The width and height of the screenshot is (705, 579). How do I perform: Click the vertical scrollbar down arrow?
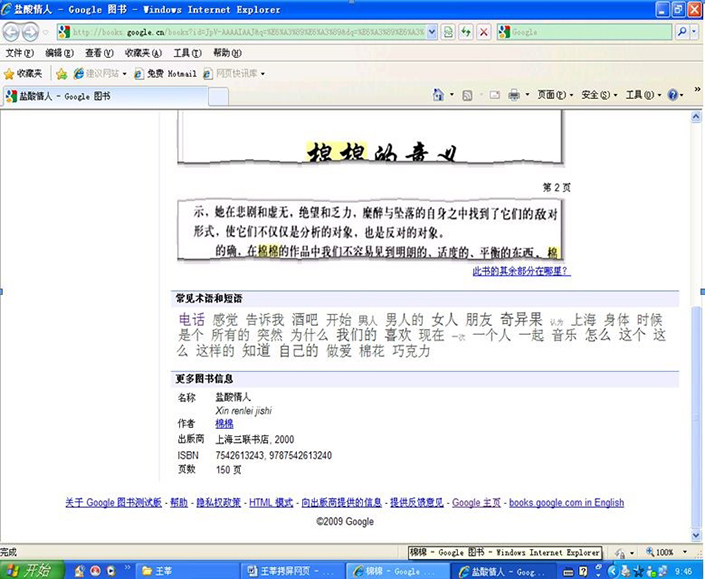(696, 535)
